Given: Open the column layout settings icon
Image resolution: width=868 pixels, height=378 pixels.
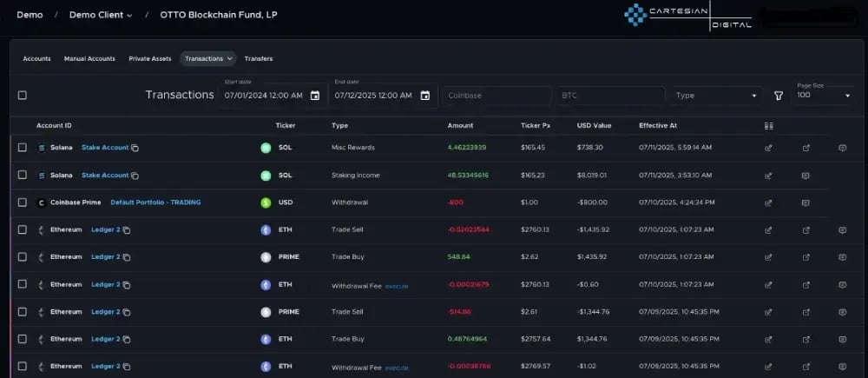Looking at the screenshot, I should [768, 126].
